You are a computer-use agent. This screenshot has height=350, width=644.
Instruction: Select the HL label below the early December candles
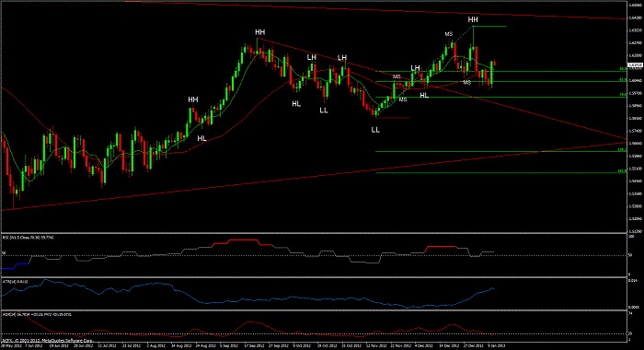coord(424,96)
